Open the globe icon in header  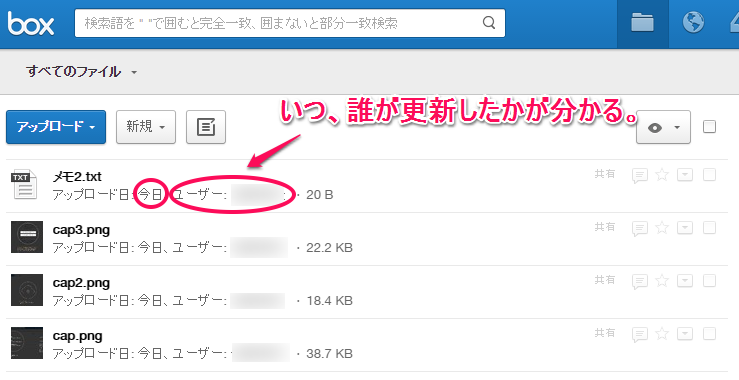click(693, 22)
